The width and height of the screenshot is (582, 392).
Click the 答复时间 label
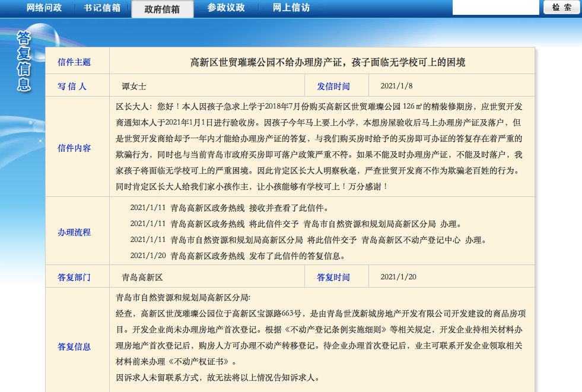click(333, 278)
